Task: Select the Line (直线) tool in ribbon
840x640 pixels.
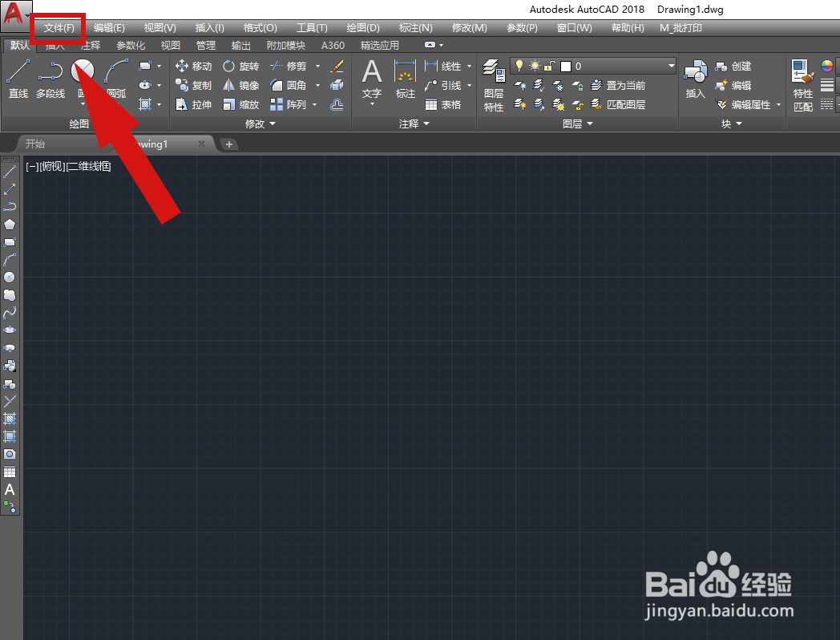Action: (x=18, y=79)
